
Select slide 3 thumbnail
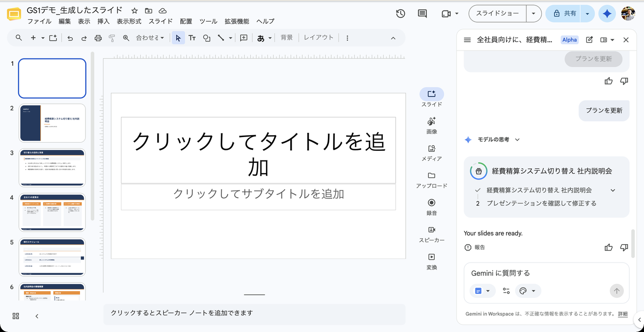click(52, 168)
